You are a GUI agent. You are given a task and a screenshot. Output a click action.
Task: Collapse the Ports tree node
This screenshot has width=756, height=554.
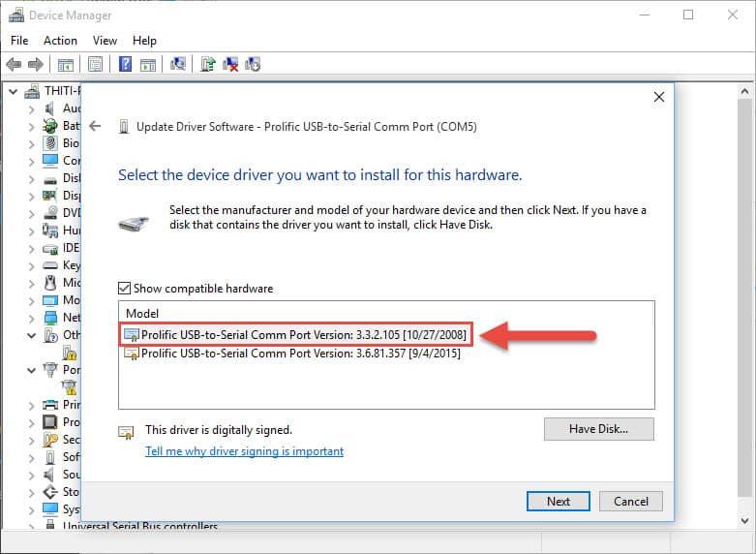31,370
